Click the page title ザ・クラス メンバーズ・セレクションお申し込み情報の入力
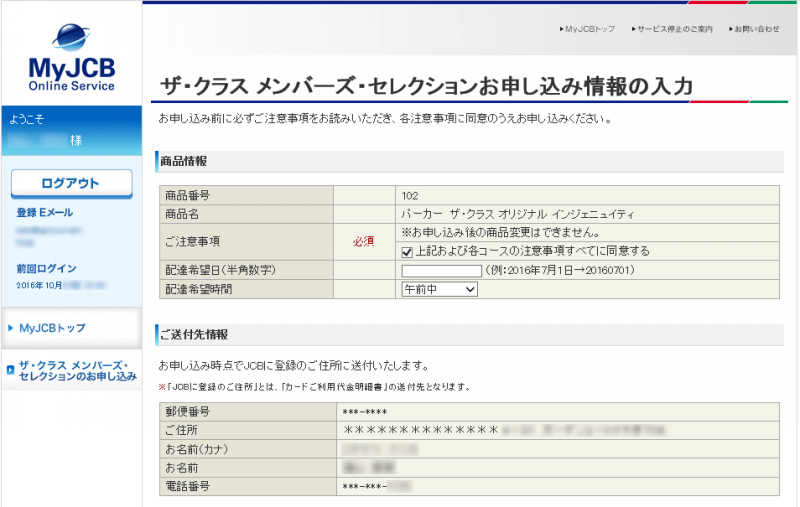 click(427, 86)
